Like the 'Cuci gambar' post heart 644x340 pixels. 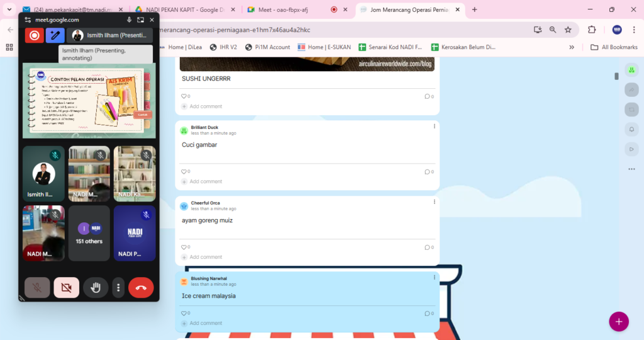click(x=184, y=171)
